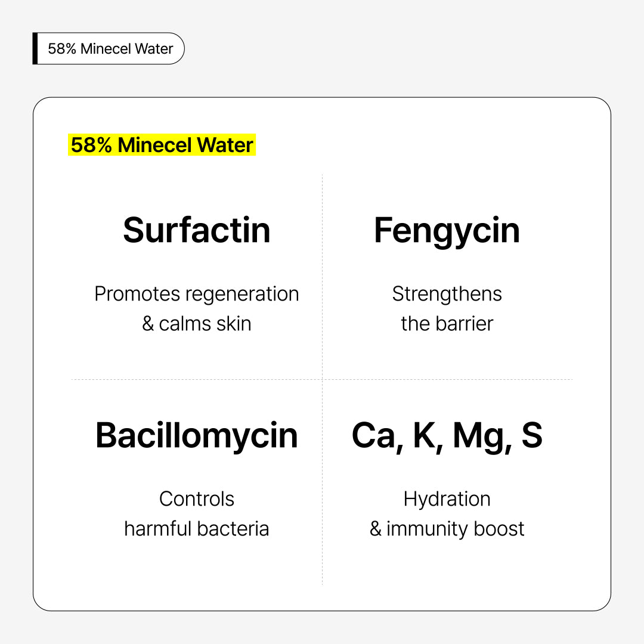Image resolution: width=644 pixels, height=644 pixels.
Task: Click the "& calms skin" text line
Action: 197,324
